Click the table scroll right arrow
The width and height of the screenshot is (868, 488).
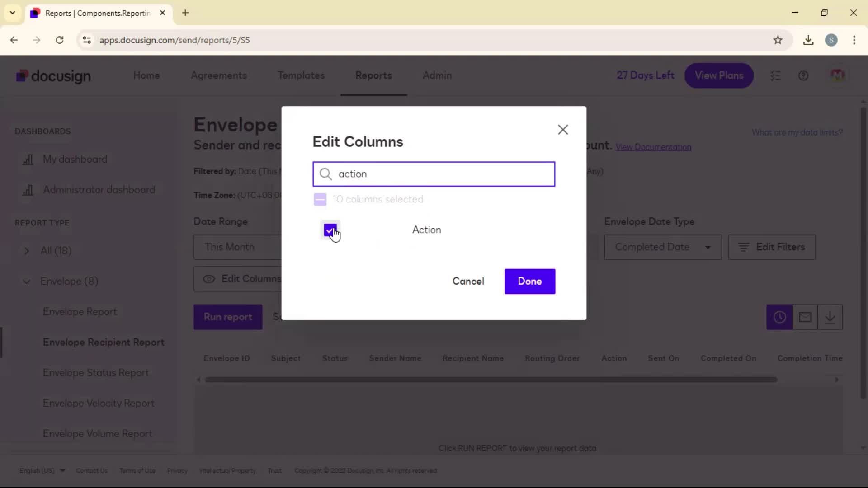(837, 380)
